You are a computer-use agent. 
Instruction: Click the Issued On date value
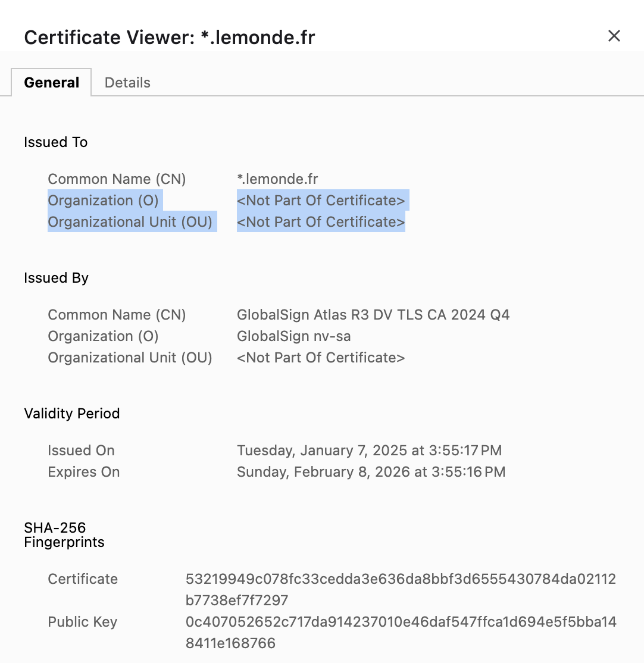click(x=369, y=451)
